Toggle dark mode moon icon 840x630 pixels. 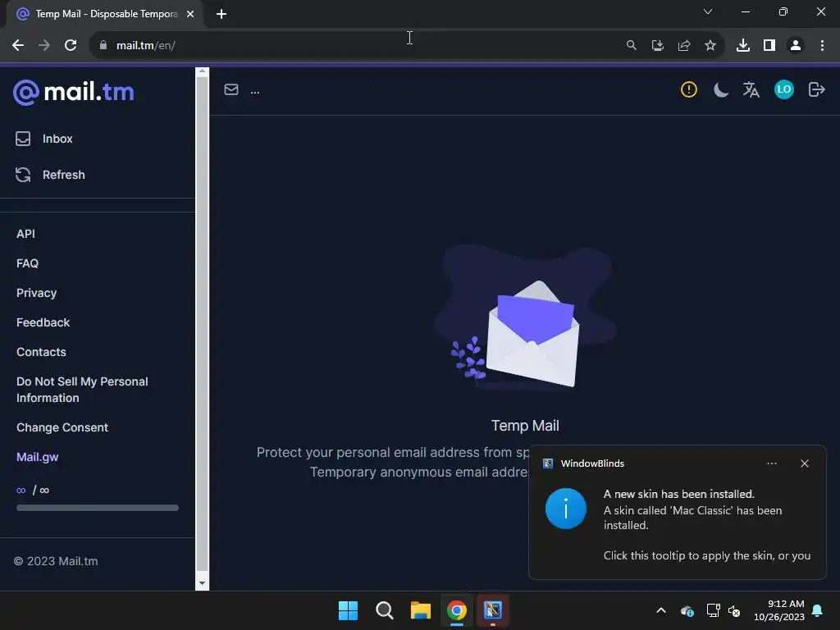[x=721, y=89]
